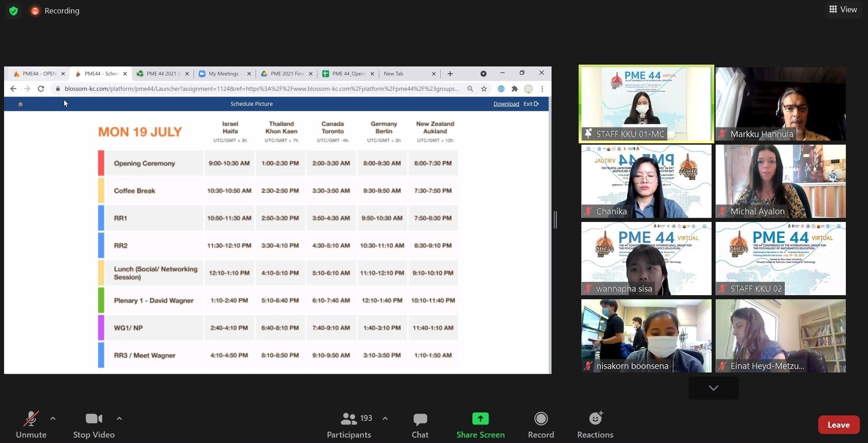Image resolution: width=868 pixels, height=443 pixels.
Task: Show more participant videos with down chevron
Action: coord(713,388)
